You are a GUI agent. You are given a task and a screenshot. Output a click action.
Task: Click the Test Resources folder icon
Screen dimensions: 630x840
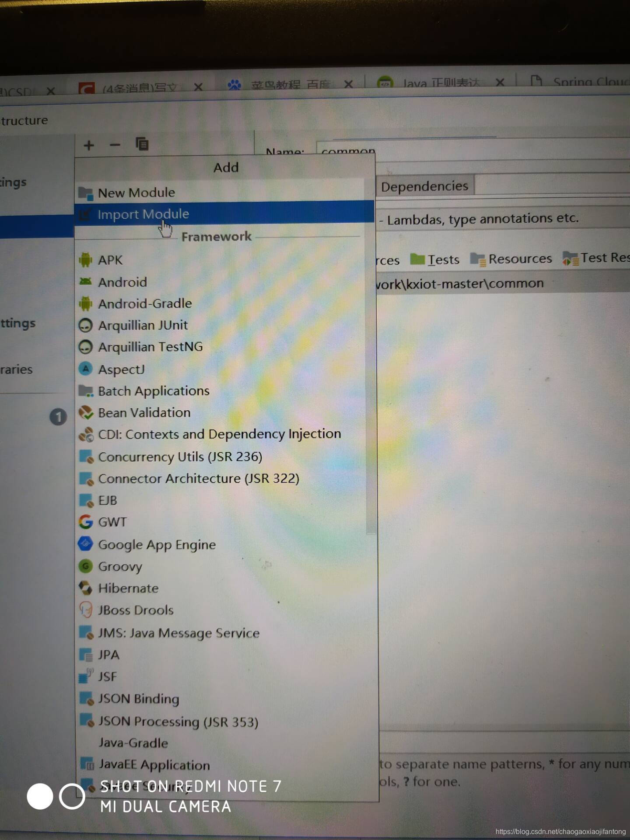570,259
